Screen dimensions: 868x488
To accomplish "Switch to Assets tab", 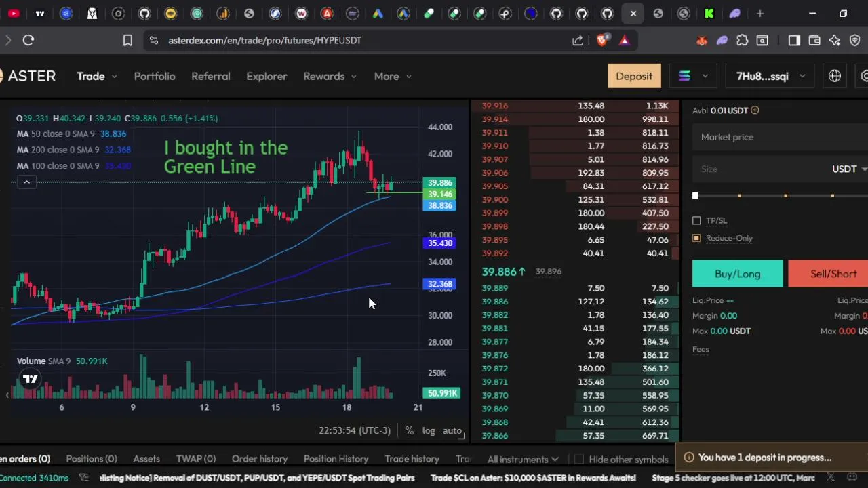I will pos(146,459).
